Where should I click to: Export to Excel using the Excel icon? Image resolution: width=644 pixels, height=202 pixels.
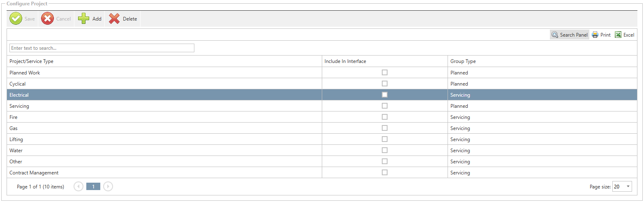coord(618,35)
